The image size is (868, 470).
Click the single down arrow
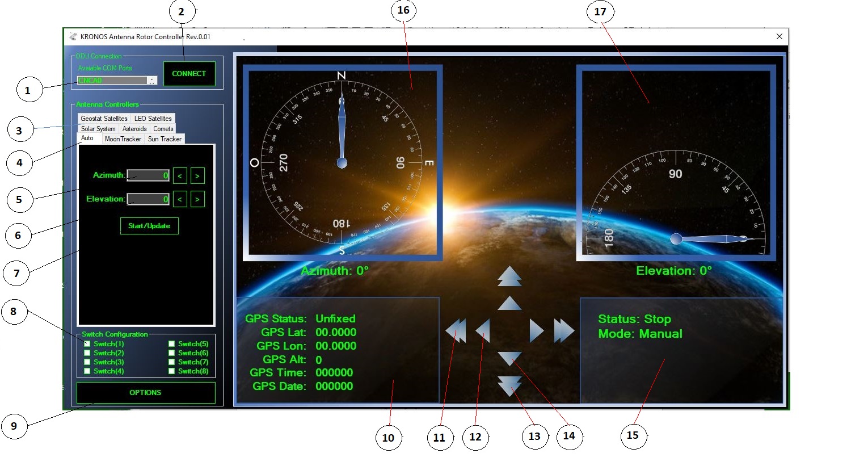click(509, 359)
